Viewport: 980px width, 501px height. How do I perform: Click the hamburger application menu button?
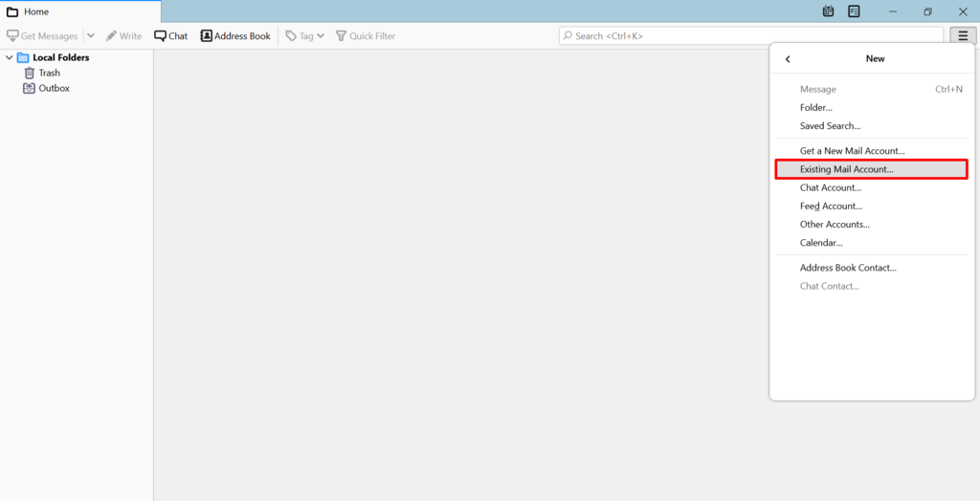963,35
